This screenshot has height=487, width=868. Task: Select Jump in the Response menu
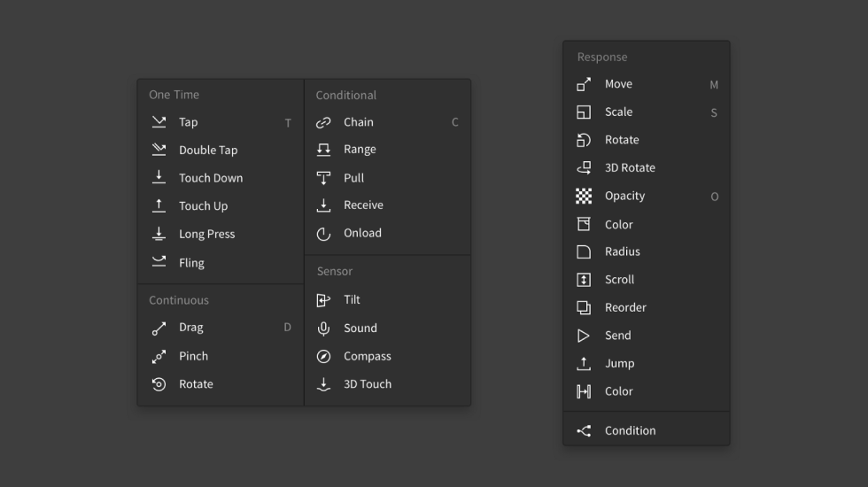pyautogui.click(x=646, y=364)
